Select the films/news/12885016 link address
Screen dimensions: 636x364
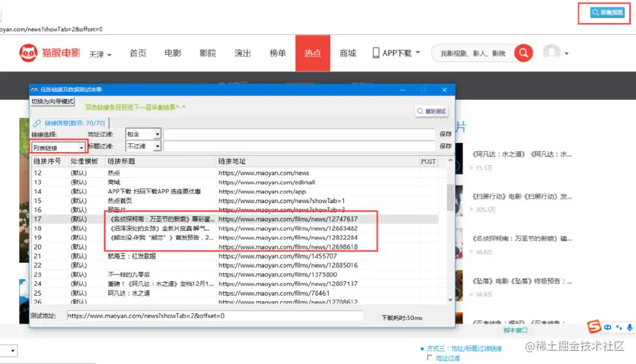point(288,265)
